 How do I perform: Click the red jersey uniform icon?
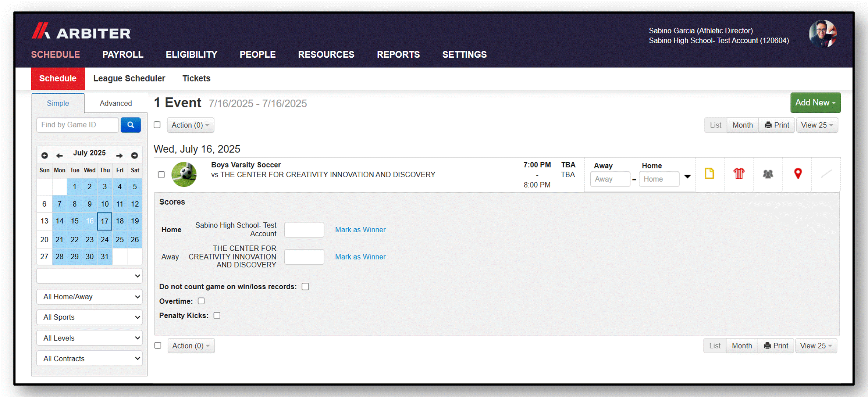coord(739,174)
